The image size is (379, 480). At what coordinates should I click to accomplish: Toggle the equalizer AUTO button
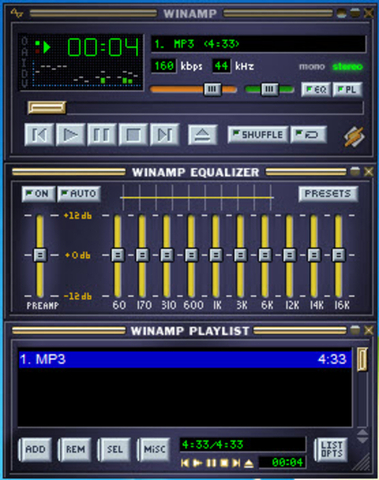79,194
